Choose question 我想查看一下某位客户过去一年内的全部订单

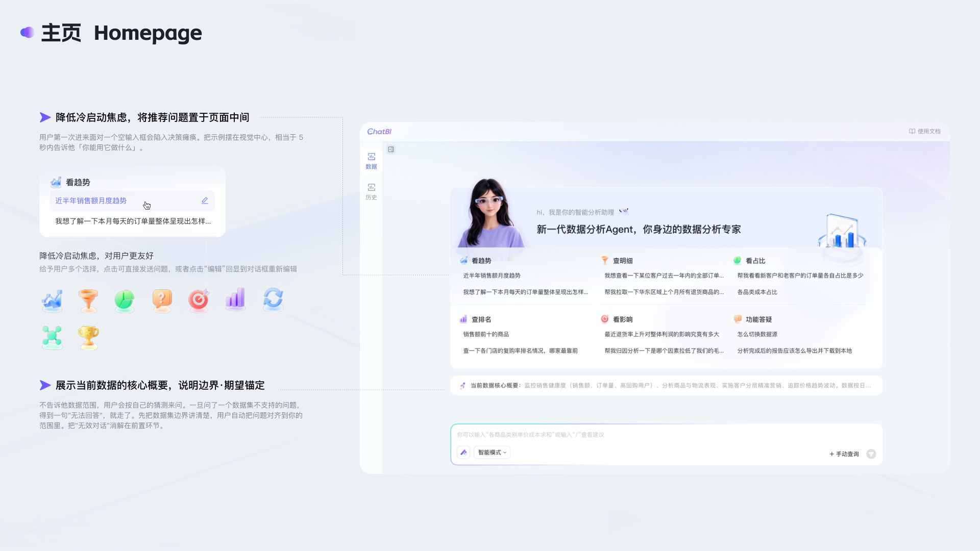(x=664, y=275)
